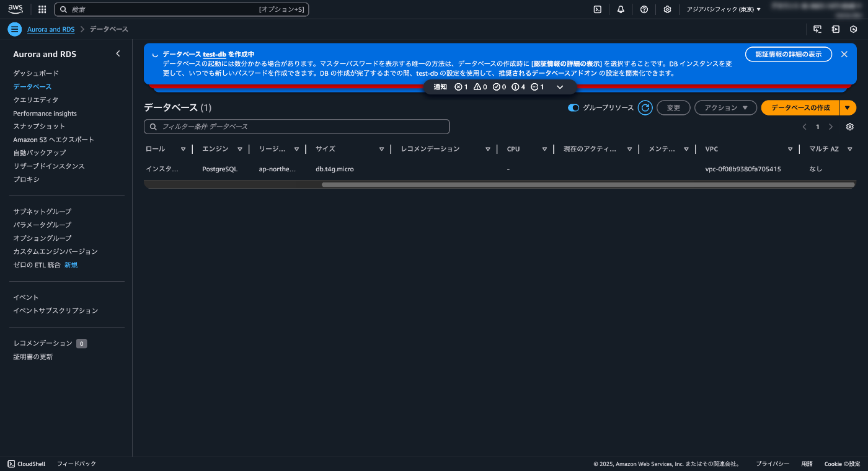Screen dimensions: 868x471
Task: Open クエリエディタ in the sidebar
Action: coord(36,100)
